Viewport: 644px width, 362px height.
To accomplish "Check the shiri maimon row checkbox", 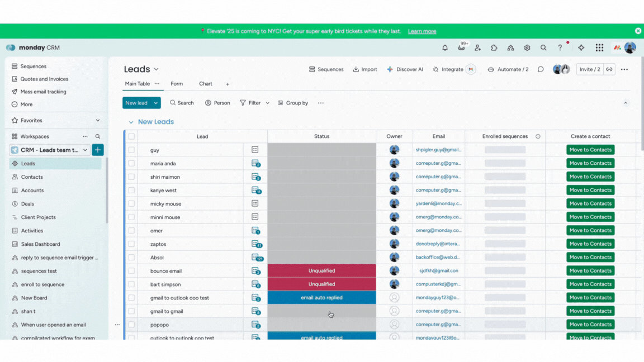I will [x=131, y=177].
